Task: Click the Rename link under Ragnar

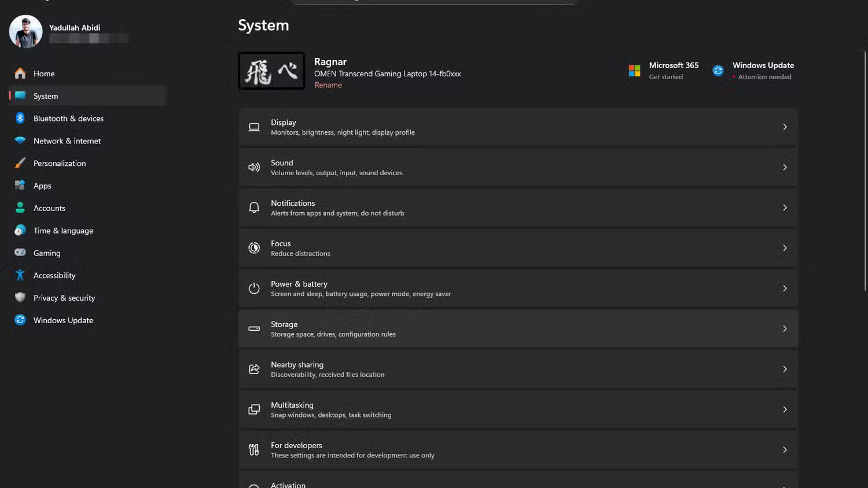Action: click(328, 85)
